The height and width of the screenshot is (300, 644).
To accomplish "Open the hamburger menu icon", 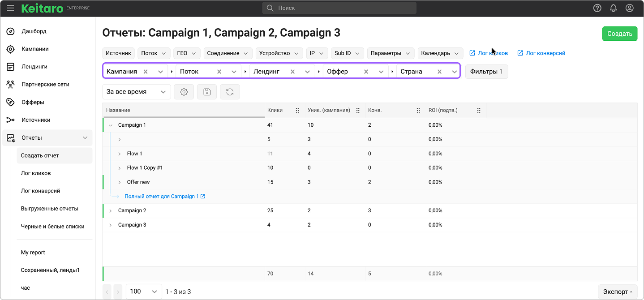I will pos(10,8).
